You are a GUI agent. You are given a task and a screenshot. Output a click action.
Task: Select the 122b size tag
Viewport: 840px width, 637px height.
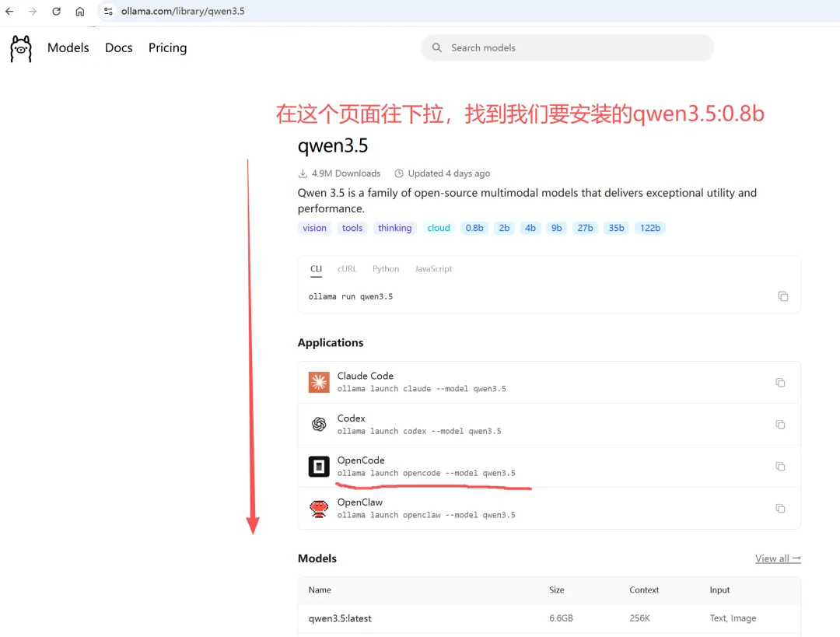pos(649,228)
